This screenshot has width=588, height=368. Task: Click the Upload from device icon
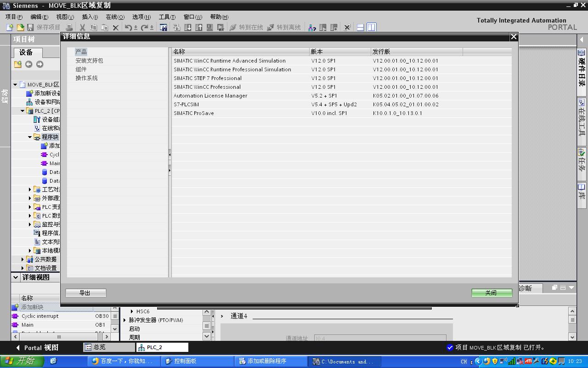coord(199,28)
